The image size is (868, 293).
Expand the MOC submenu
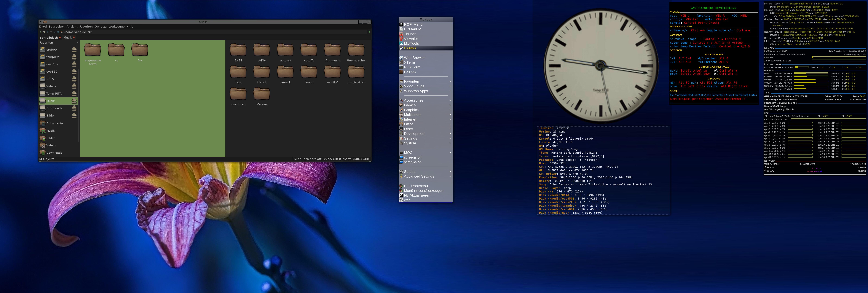point(426,153)
